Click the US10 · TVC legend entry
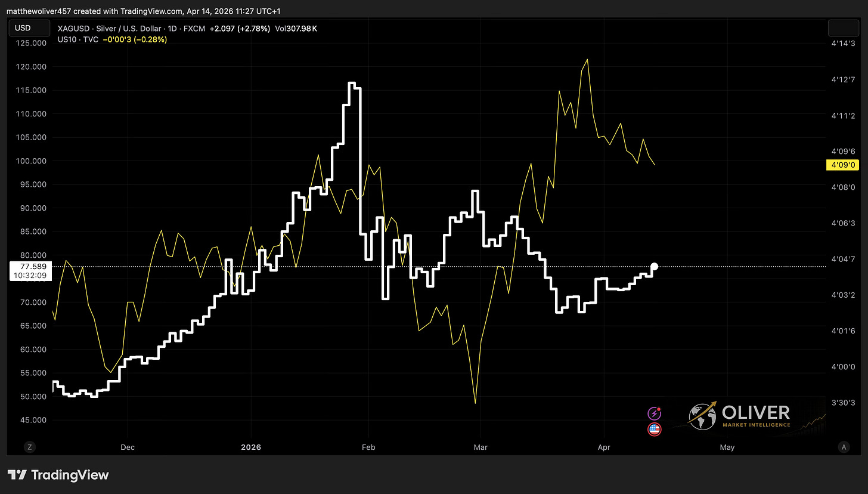The height and width of the screenshot is (494, 868). click(78, 39)
